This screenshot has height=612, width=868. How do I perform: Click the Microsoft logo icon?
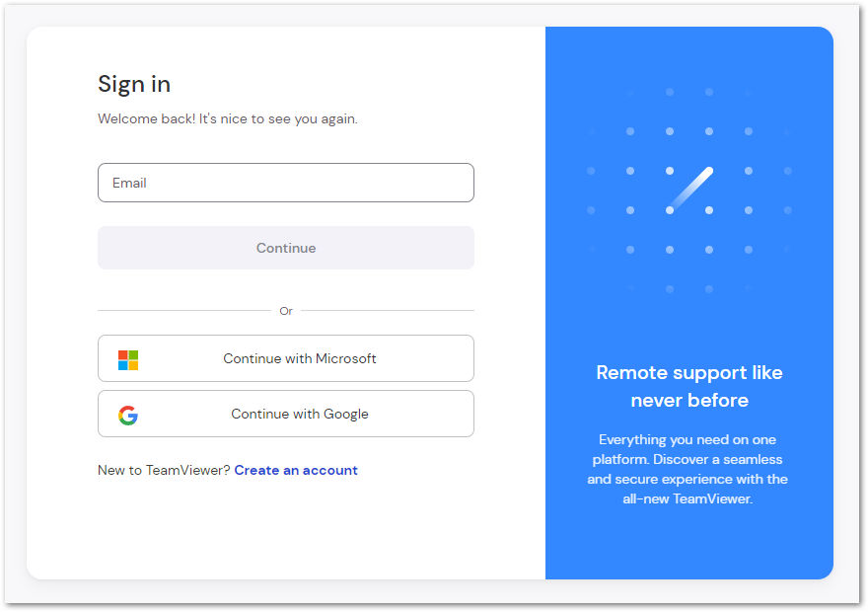pyautogui.click(x=128, y=359)
